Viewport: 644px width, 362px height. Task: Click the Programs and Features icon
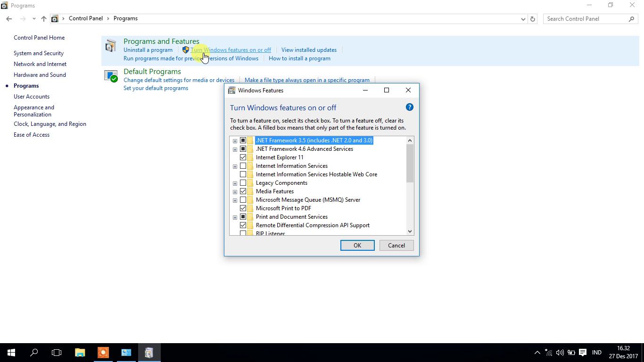pos(111,46)
